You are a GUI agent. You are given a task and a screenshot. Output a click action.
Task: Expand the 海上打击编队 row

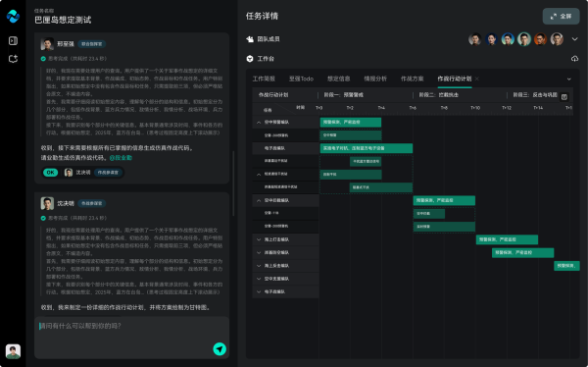259,239
